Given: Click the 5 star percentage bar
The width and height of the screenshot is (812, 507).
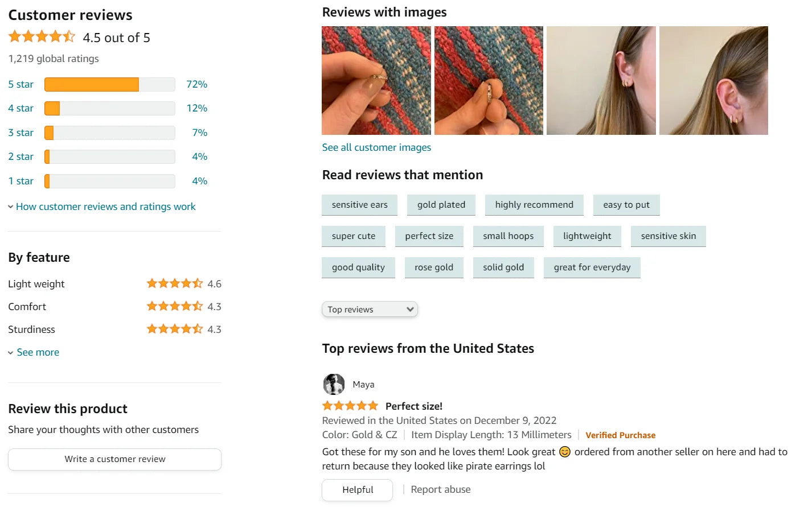Looking at the screenshot, I should pos(109,84).
